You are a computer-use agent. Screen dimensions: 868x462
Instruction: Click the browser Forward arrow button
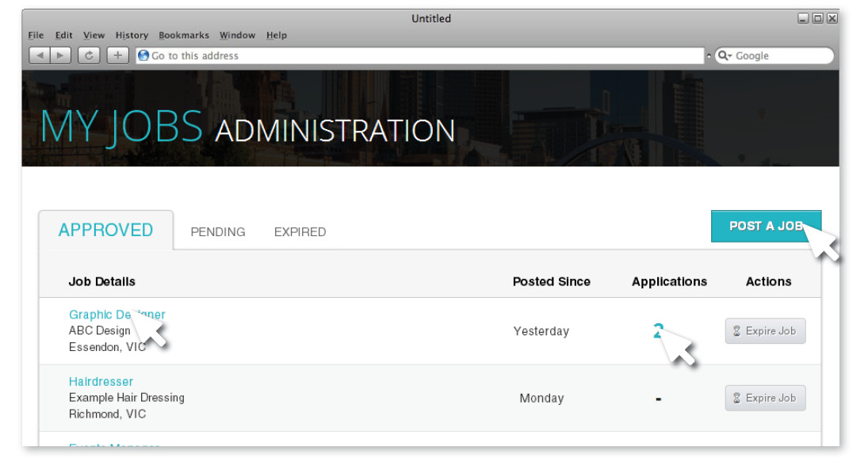pos(61,55)
